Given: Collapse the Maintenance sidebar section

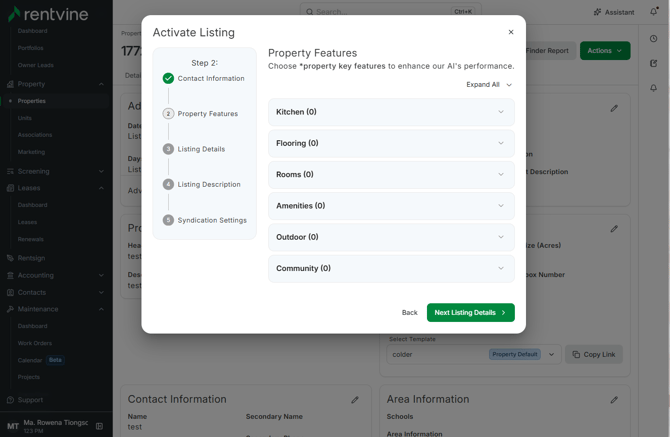Looking at the screenshot, I should coord(56,309).
